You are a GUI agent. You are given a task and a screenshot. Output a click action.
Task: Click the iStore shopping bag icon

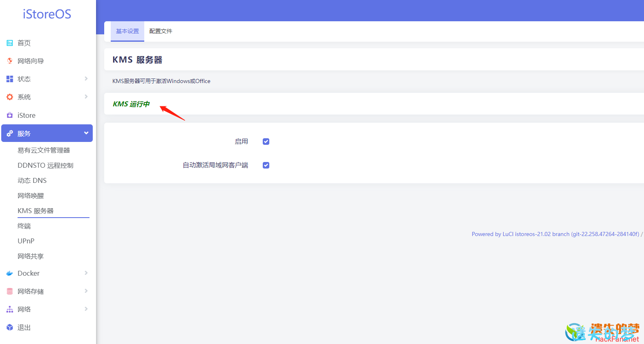pyautogui.click(x=10, y=115)
